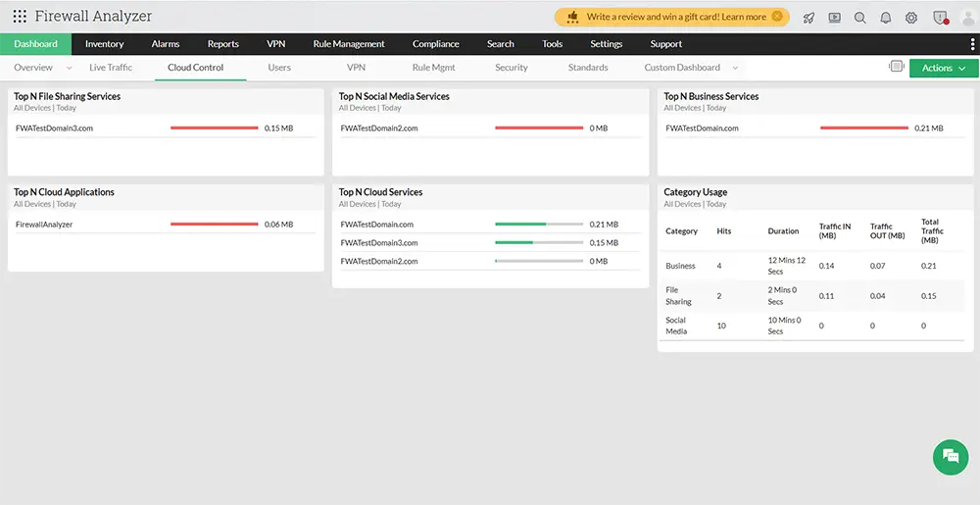Click the Hits column header
Screen dimensions: 980x505
point(724,231)
